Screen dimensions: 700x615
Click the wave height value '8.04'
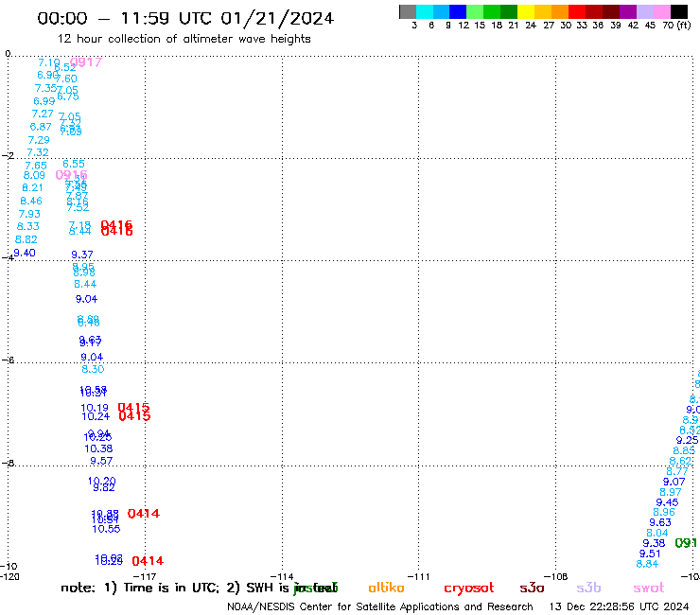(x=657, y=533)
